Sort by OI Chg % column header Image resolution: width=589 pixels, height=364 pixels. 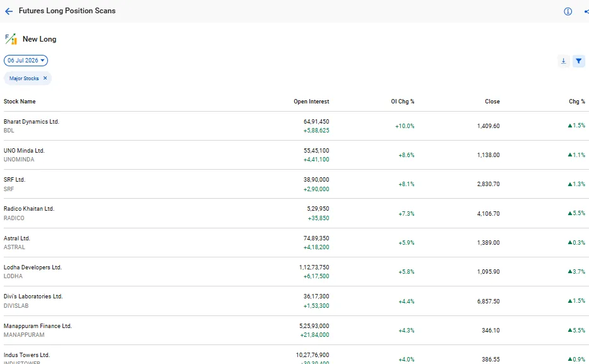(402, 102)
